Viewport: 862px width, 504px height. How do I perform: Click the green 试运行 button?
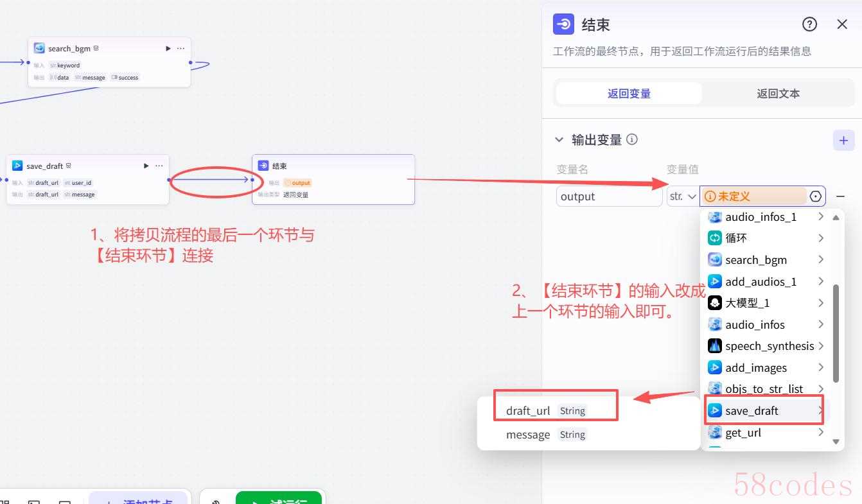(280, 499)
